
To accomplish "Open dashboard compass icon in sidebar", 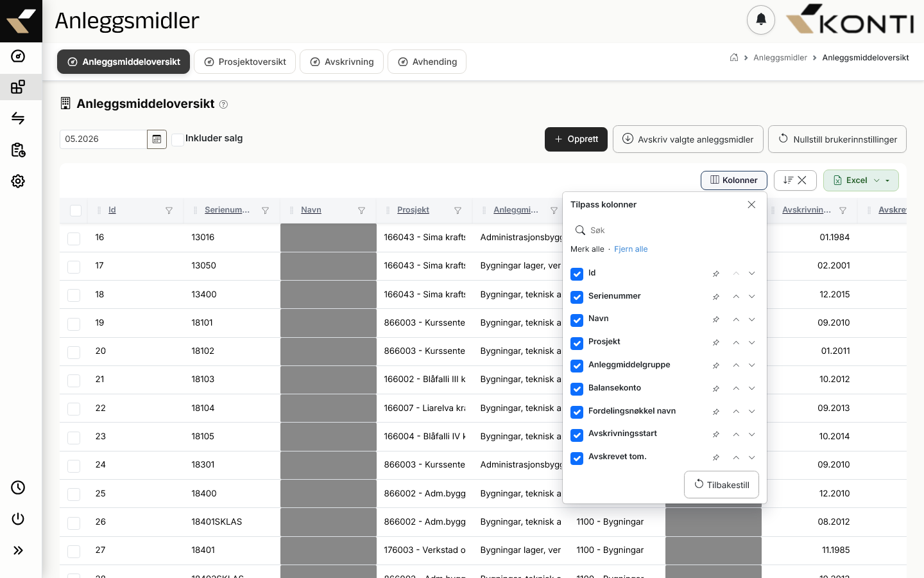I will tap(18, 56).
